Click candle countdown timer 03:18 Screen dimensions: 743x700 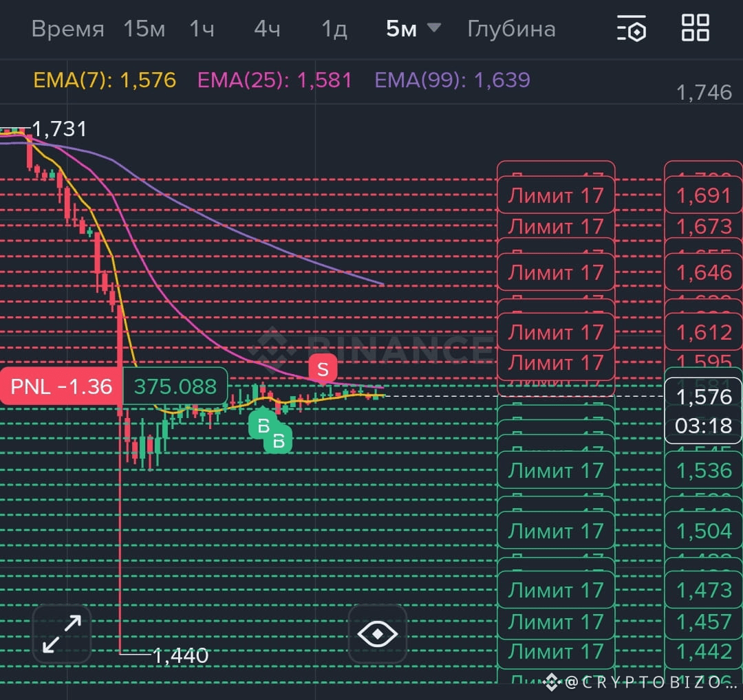pos(704,426)
